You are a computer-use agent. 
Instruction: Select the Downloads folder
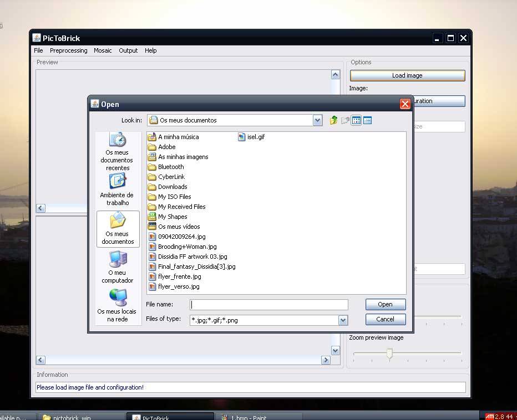(x=172, y=187)
